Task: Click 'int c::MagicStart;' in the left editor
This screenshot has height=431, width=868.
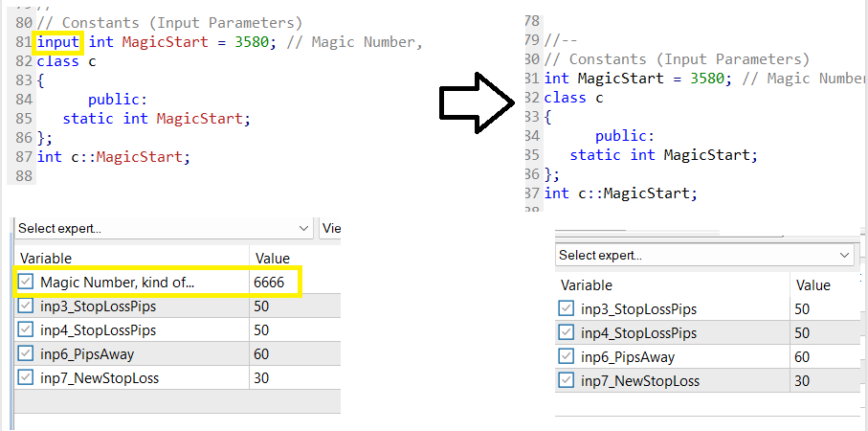Action: pyautogui.click(x=114, y=157)
